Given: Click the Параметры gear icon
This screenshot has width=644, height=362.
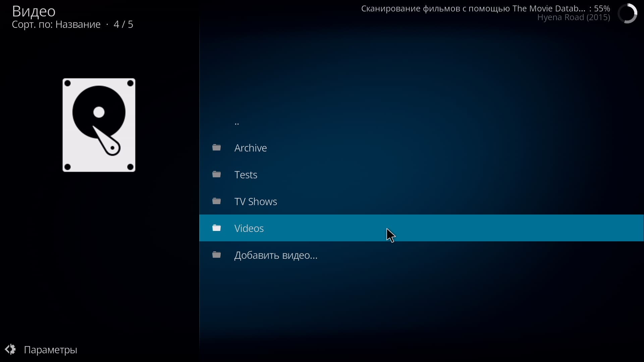Looking at the screenshot, I should 10,349.
